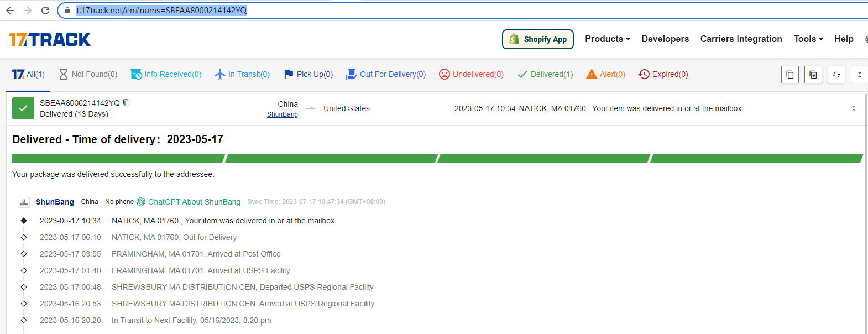The width and height of the screenshot is (868, 334).
Task: Open the Shopify App button
Action: pyautogui.click(x=537, y=39)
